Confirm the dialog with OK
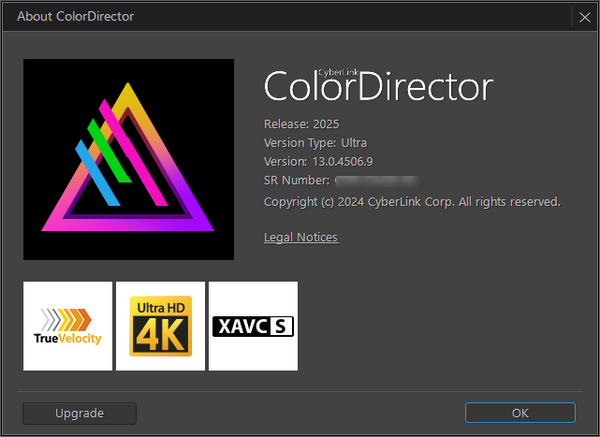This screenshot has width=600, height=437. 520,413
